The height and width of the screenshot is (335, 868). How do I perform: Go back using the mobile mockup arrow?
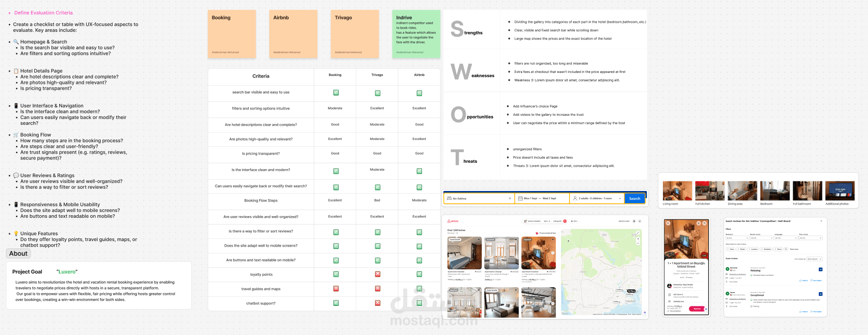[668, 223]
